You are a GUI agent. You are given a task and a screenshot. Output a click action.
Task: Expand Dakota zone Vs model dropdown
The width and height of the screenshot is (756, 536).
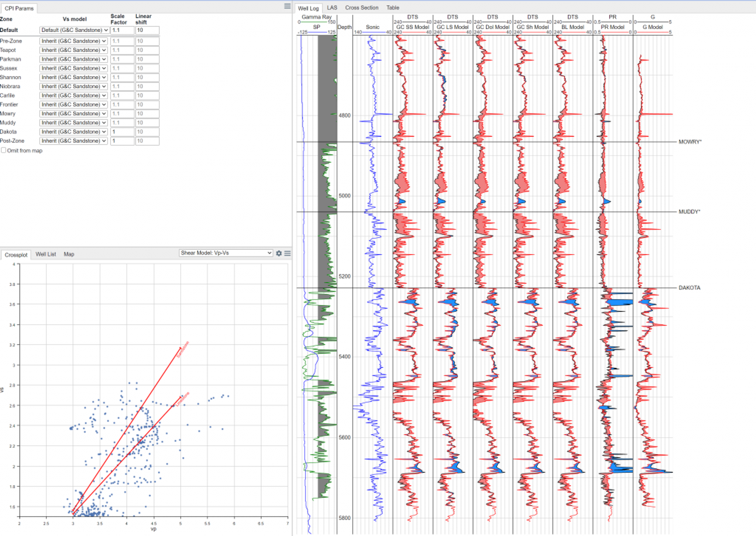pyautogui.click(x=73, y=132)
